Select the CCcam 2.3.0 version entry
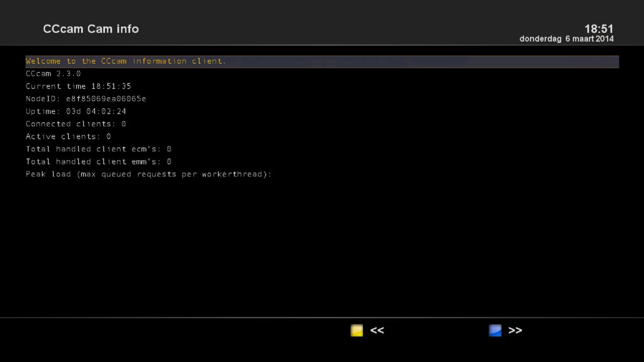644x362 pixels. [53, 74]
